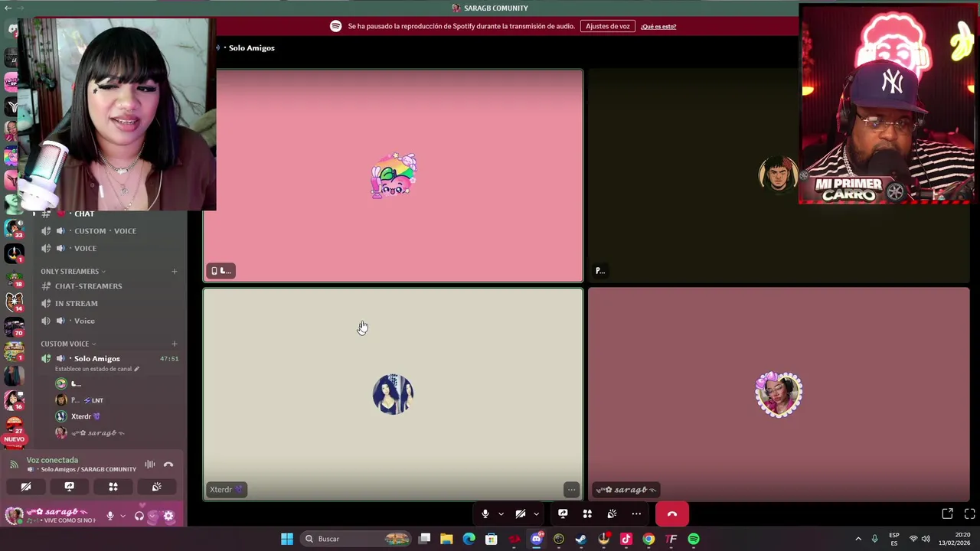This screenshot has width=980, height=551.
Task: Open server with 18 notification badge
Action: click(x=14, y=277)
